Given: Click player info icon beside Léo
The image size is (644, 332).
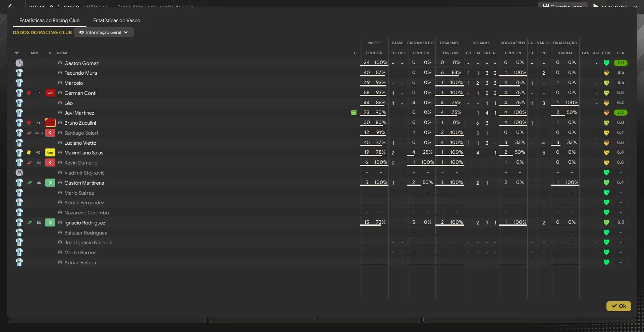Looking at the screenshot, I should point(60,103).
